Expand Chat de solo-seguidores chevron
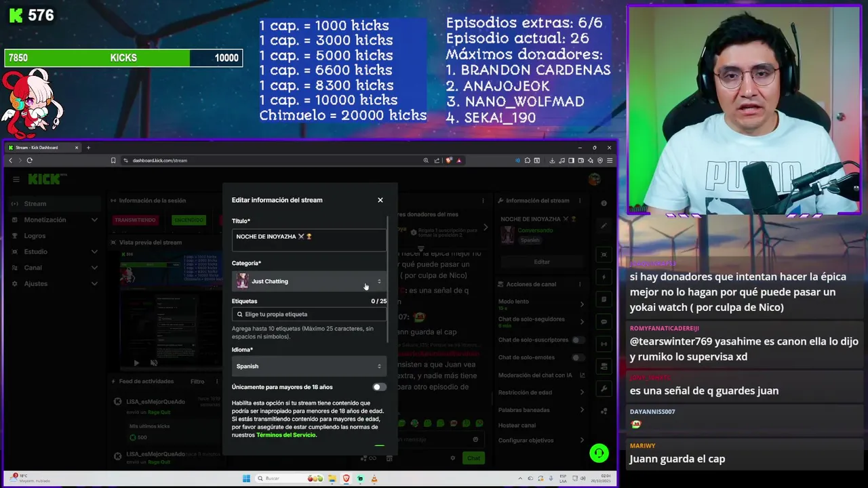 (x=582, y=322)
